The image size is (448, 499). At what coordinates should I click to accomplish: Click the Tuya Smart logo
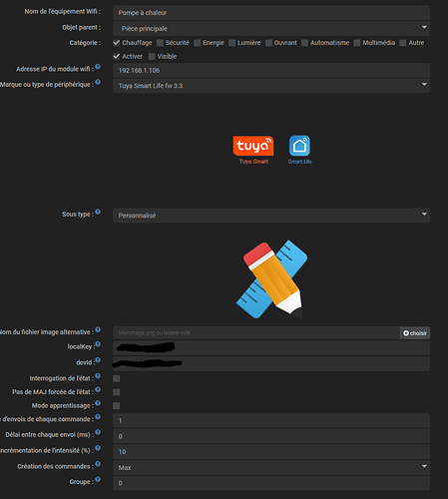coord(253,146)
